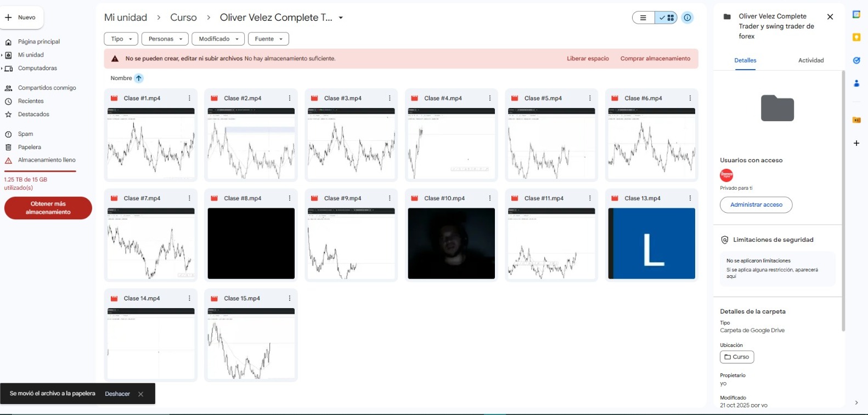This screenshot has width=868, height=415.
Task: Open folder name dropdown arrow in breadcrumb
Action: 341,18
